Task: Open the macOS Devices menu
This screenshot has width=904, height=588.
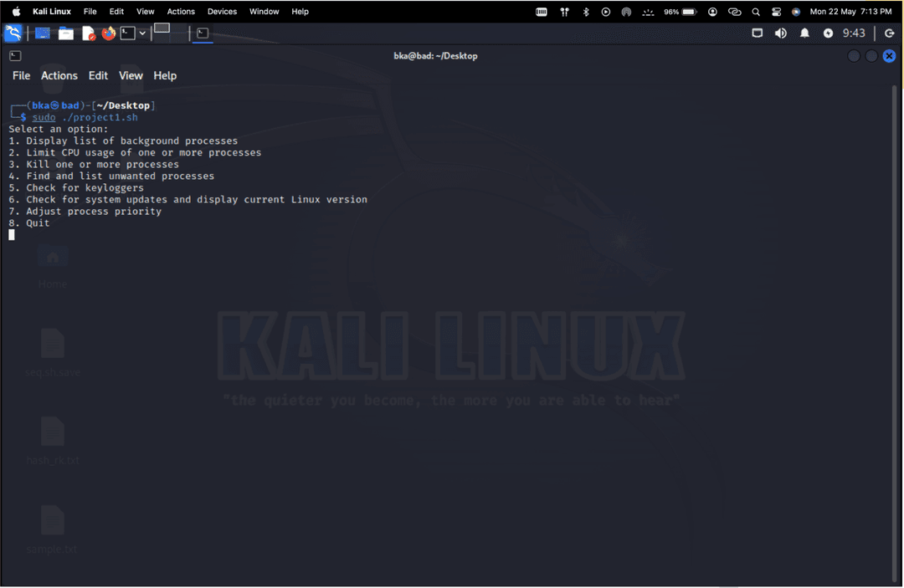Action: tap(222, 12)
